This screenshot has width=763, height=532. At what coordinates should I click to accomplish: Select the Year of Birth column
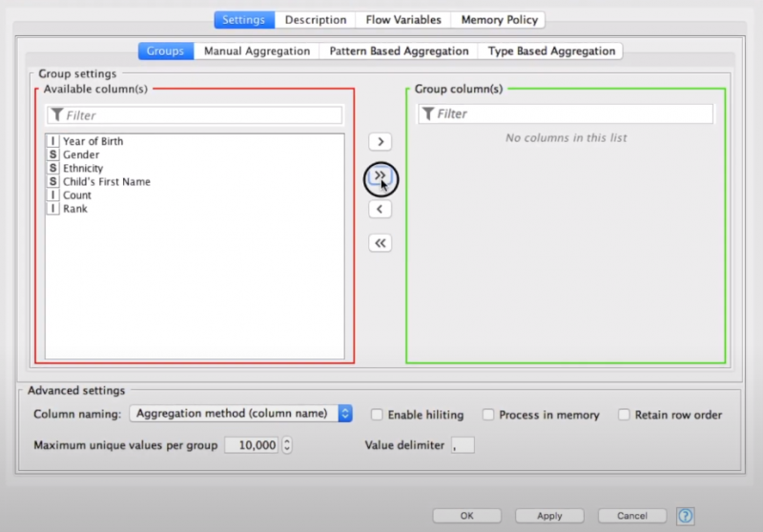click(x=93, y=141)
